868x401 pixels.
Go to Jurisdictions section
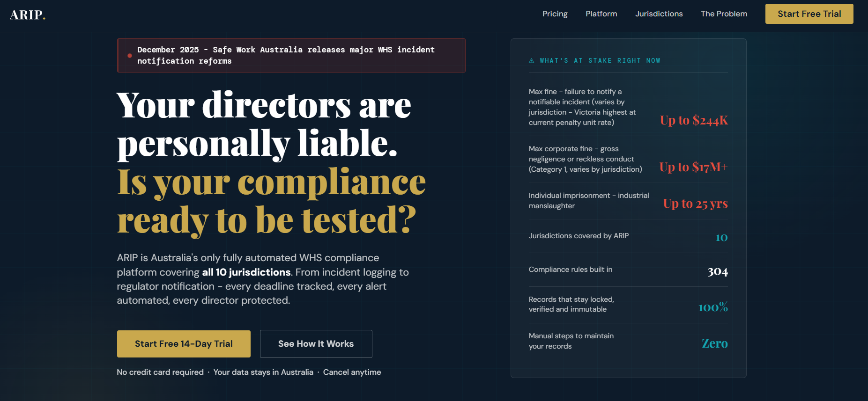pos(659,14)
